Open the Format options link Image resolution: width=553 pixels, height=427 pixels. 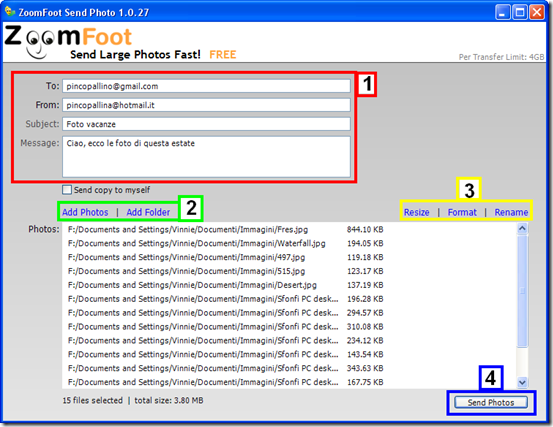[x=462, y=212]
